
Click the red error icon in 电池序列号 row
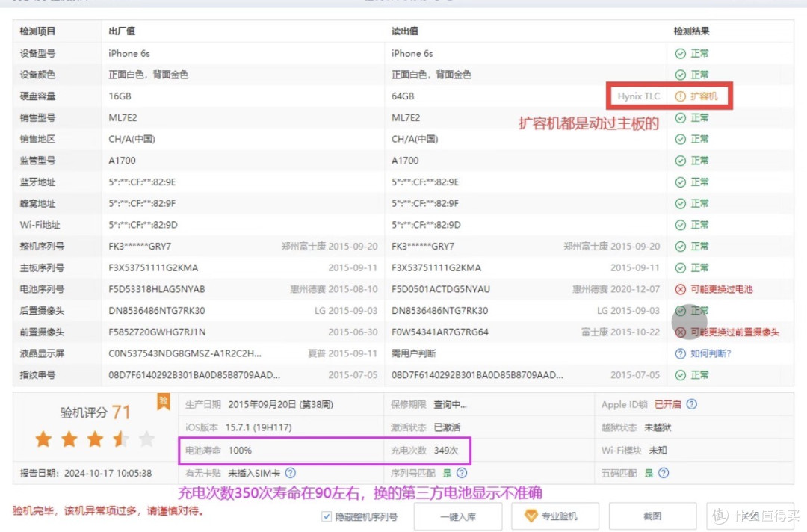tap(681, 290)
